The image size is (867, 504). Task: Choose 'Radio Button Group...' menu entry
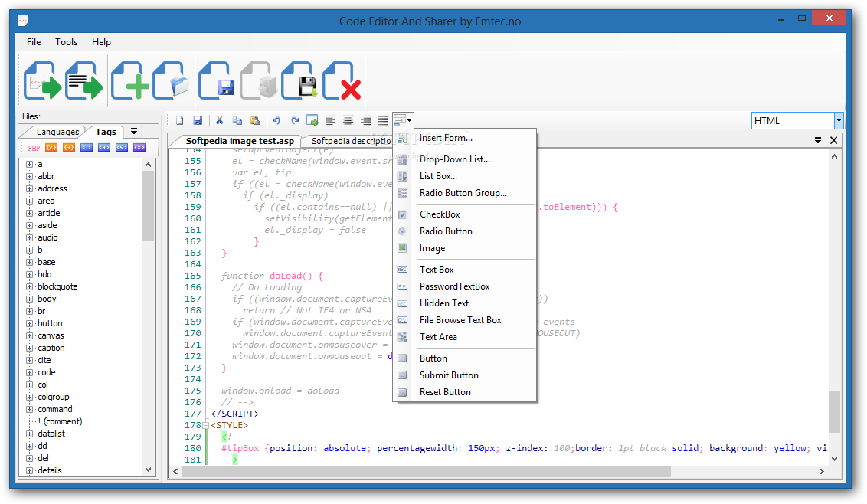[x=464, y=193]
